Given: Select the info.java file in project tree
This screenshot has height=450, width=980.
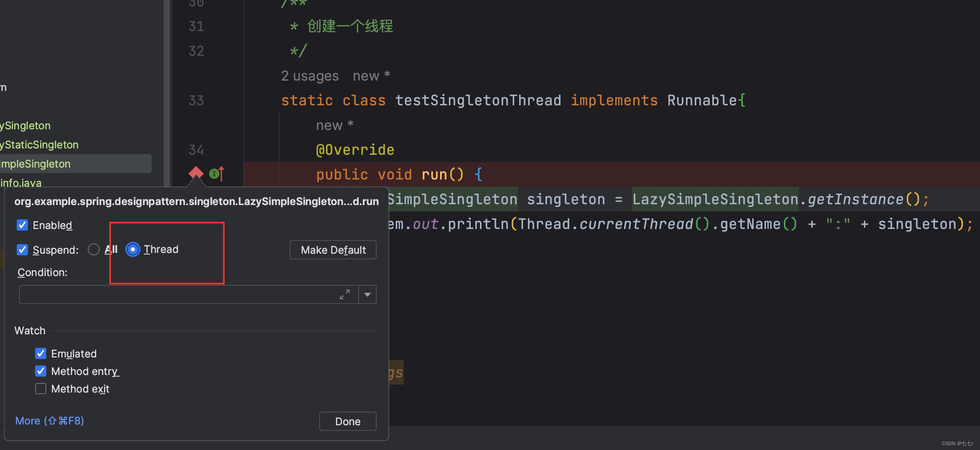Looking at the screenshot, I should tap(21, 183).
